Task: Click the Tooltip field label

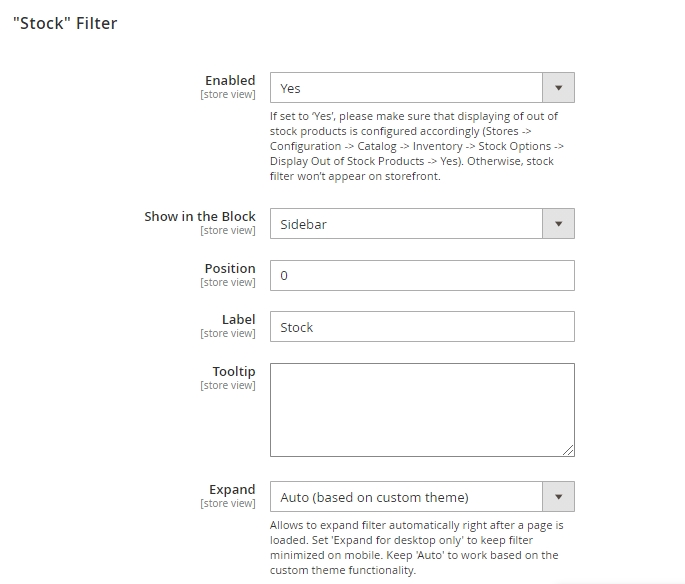Action: (x=234, y=371)
